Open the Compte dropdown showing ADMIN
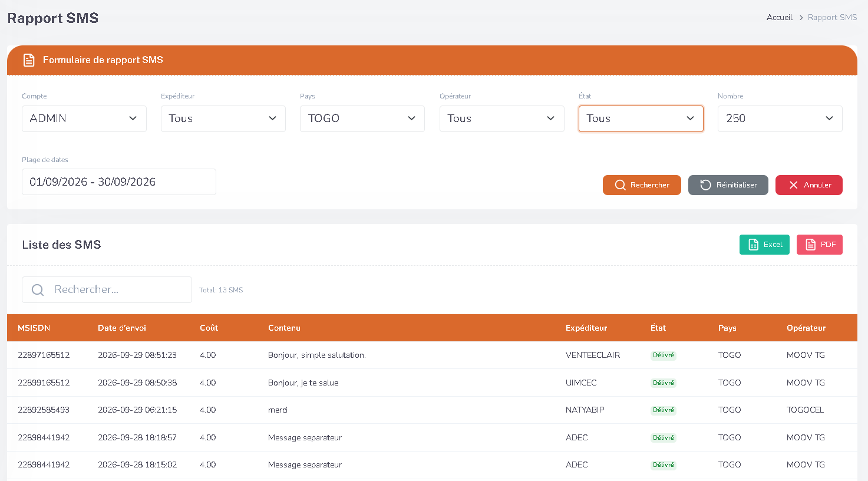Screen dimensions: 868x481 point(84,118)
